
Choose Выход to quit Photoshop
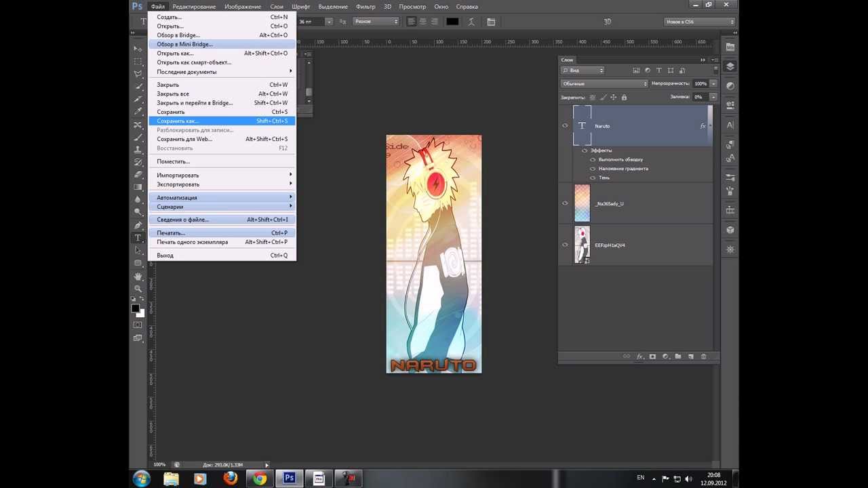pyautogui.click(x=222, y=256)
